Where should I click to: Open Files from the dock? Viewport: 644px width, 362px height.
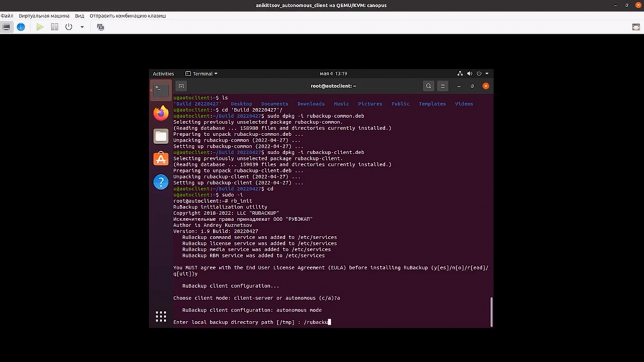tap(160, 136)
